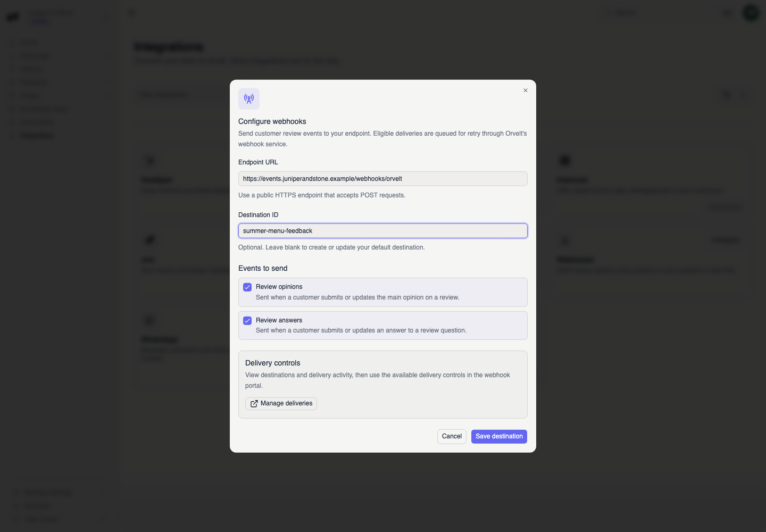
Task: Click the "Delivery controls" heading
Action: point(273,363)
